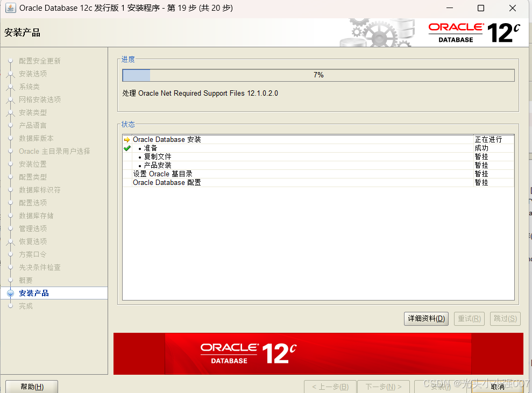The width and height of the screenshot is (532, 393).
Task: Select the 先决条件检查 step in sidebar
Action: 40,267
